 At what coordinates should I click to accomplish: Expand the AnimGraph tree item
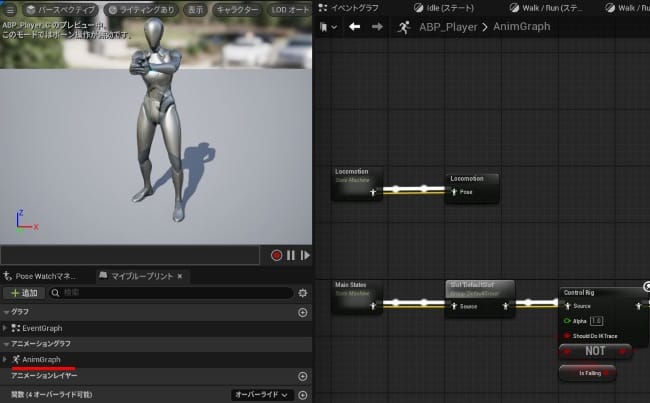point(5,359)
